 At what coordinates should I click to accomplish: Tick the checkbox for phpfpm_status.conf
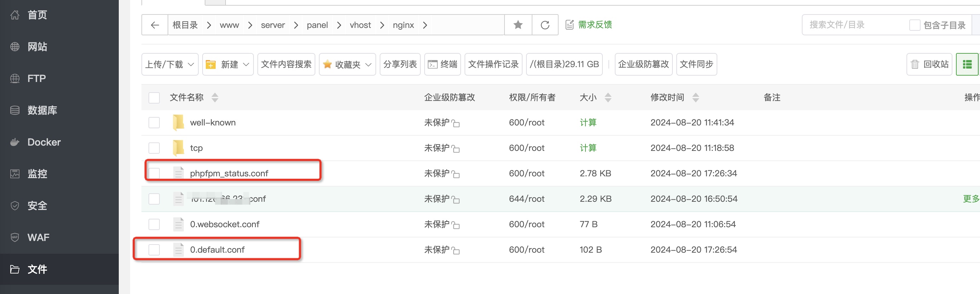(x=154, y=174)
